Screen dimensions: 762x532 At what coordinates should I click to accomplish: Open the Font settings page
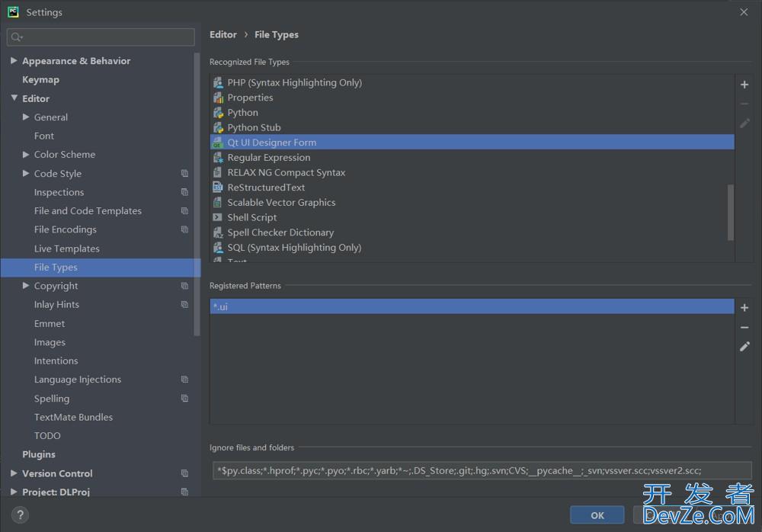pos(43,136)
